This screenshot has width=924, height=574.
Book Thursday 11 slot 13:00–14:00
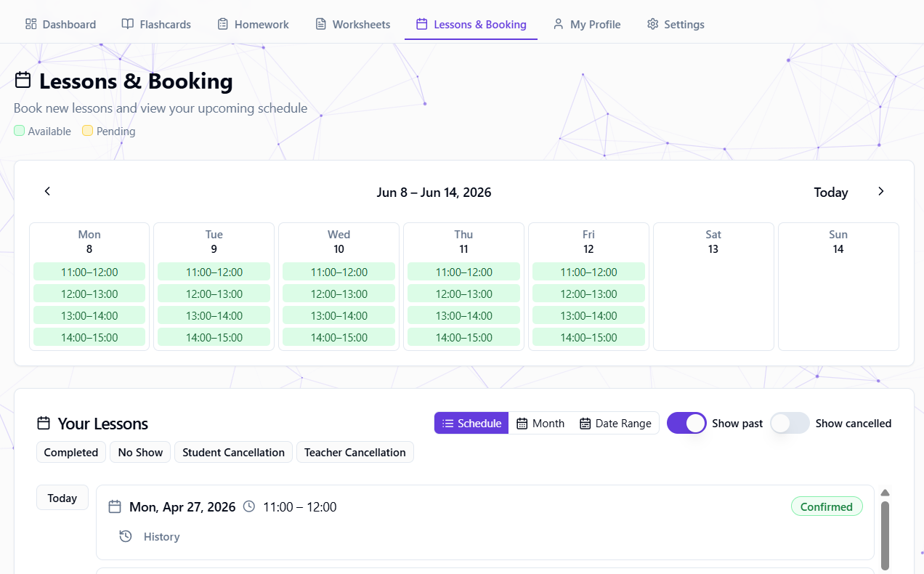(x=464, y=315)
